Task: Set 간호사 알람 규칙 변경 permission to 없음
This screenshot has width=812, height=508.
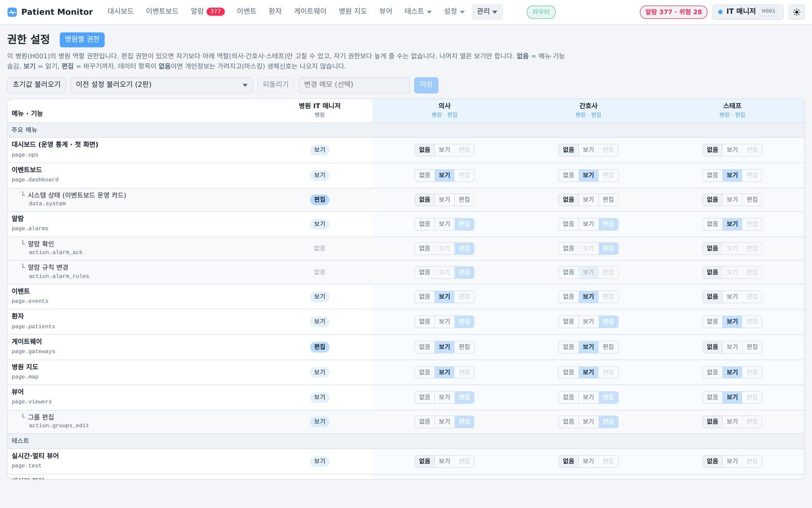Action: (x=568, y=272)
